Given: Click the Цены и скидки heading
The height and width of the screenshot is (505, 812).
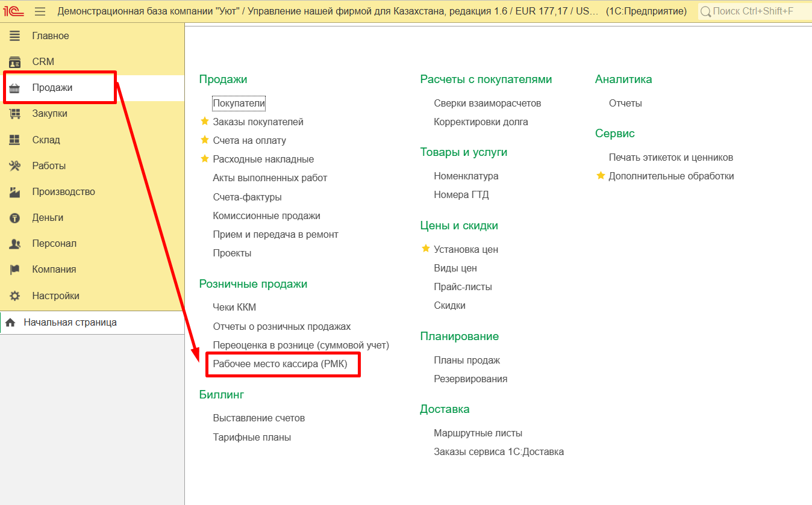Looking at the screenshot, I should (x=459, y=226).
